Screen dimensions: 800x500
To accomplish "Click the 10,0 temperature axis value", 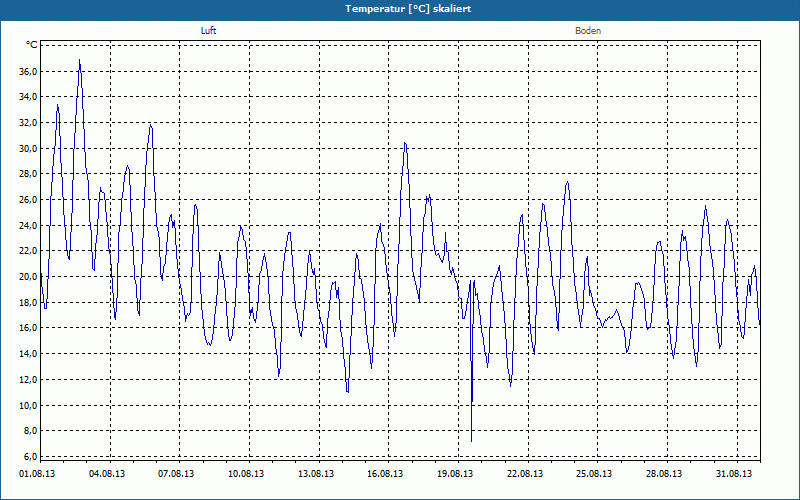I will point(29,405).
